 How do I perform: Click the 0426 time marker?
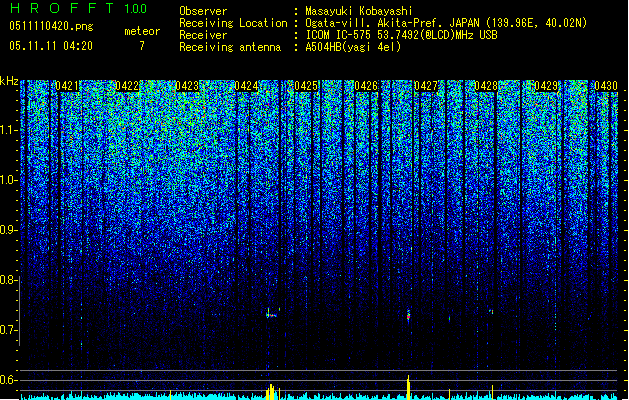366,86
